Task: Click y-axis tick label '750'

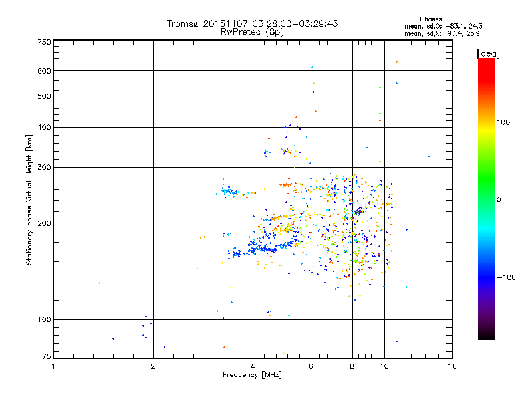Action: [x=44, y=42]
